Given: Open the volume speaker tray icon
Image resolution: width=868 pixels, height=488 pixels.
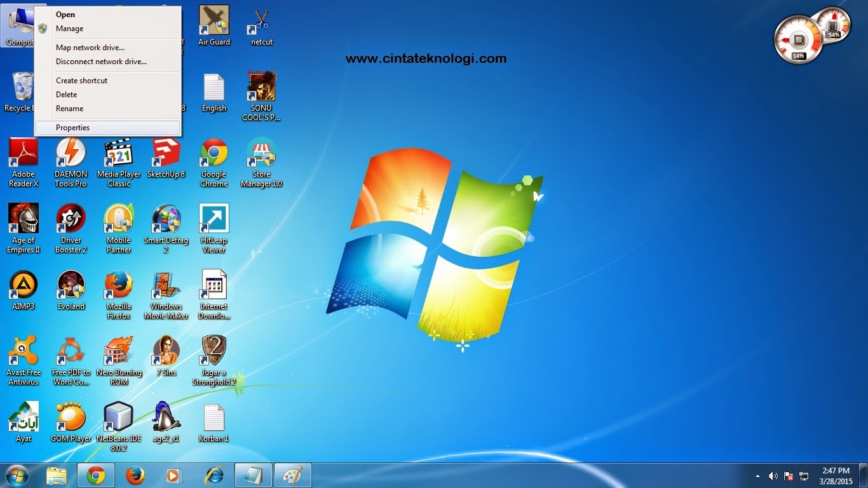Looking at the screenshot, I should tap(773, 476).
